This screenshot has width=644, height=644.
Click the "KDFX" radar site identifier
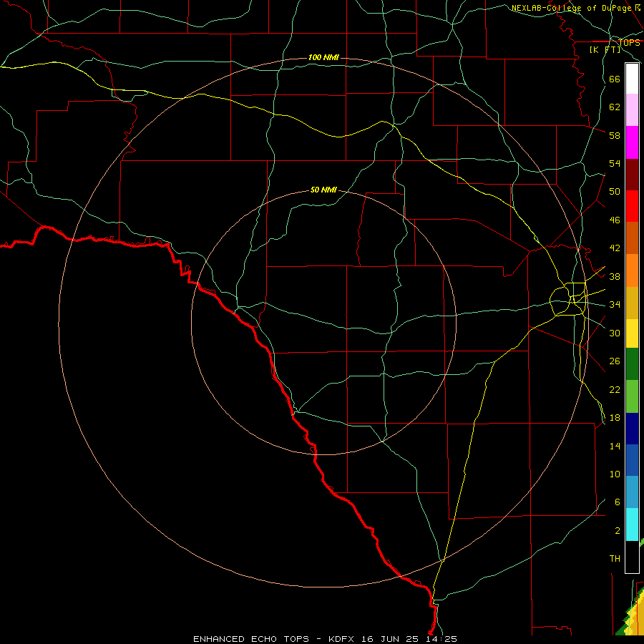click(342, 639)
